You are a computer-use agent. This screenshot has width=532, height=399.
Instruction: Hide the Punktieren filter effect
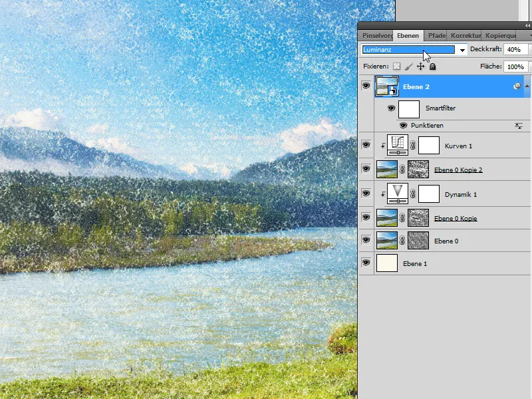[402, 126]
